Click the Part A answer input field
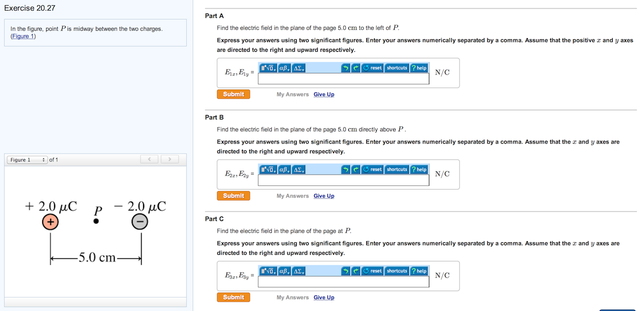The height and width of the screenshot is (311, 644). click(x=343, y=79)
